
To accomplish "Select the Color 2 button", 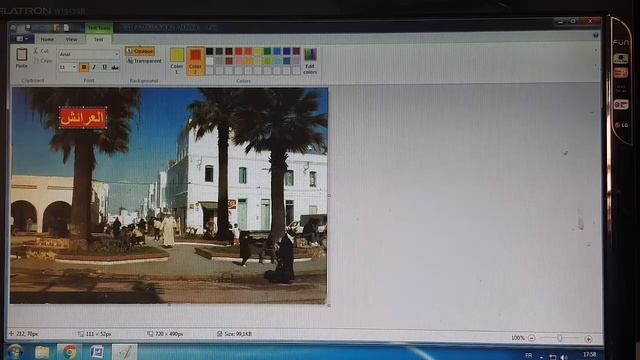I will pyautogui.click(x=195, y=61).
